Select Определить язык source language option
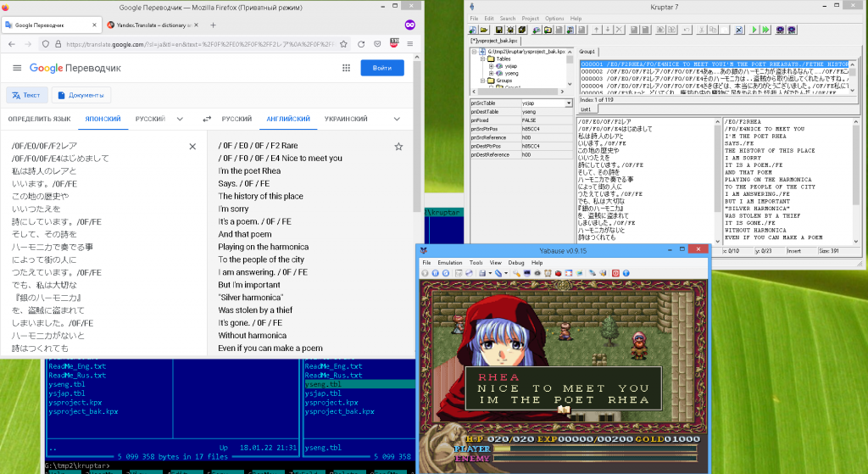Viewport: 868px width, 474px height. point(39,119)
